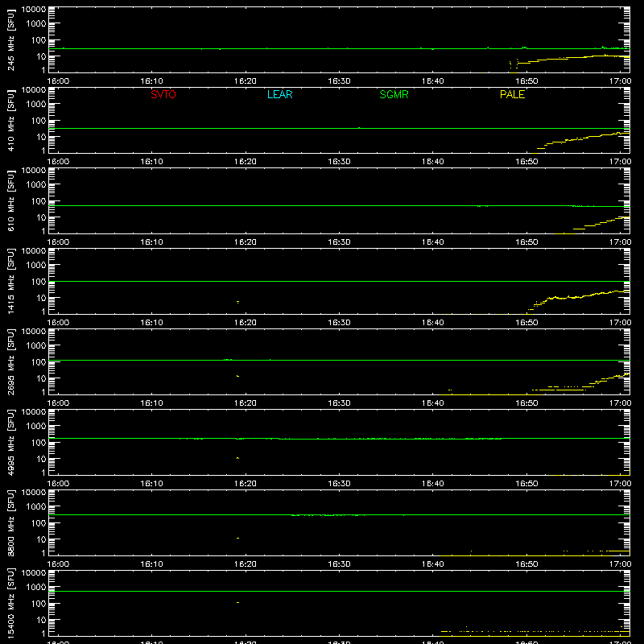Click the 16:20 time label under 1415 MHz panel
The height and width of the screenshot is (644, 644).
[246, 323]
